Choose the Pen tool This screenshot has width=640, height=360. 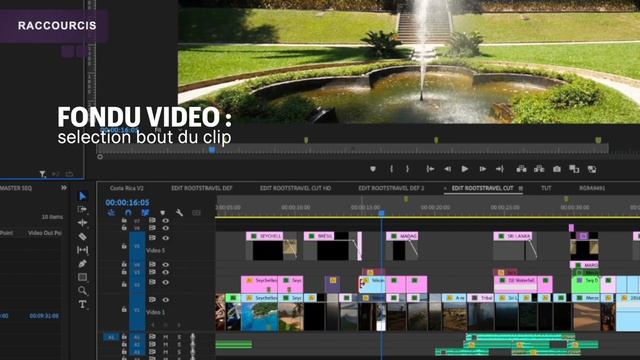pos(82,264)
